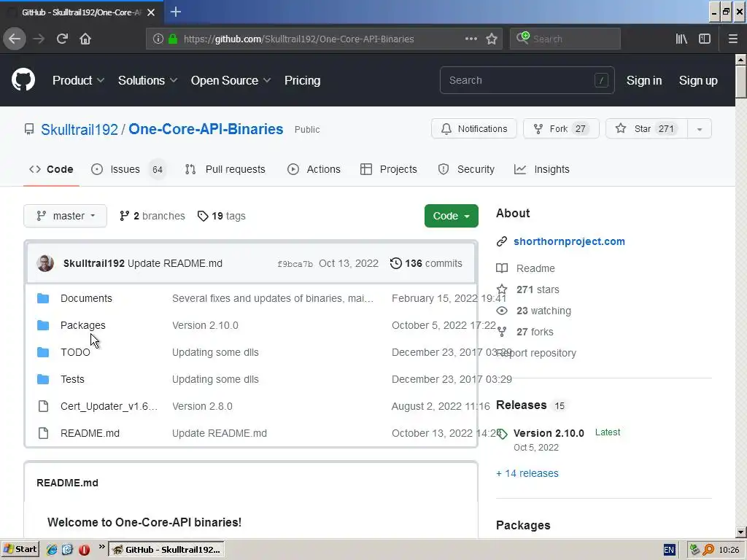Screen dimensions: 747x560
Task: Switch to the Insights tab
Action: click(542, 169)
